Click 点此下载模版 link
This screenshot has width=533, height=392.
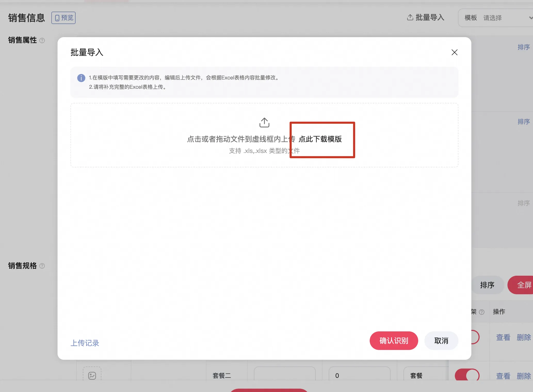[320, 139]
